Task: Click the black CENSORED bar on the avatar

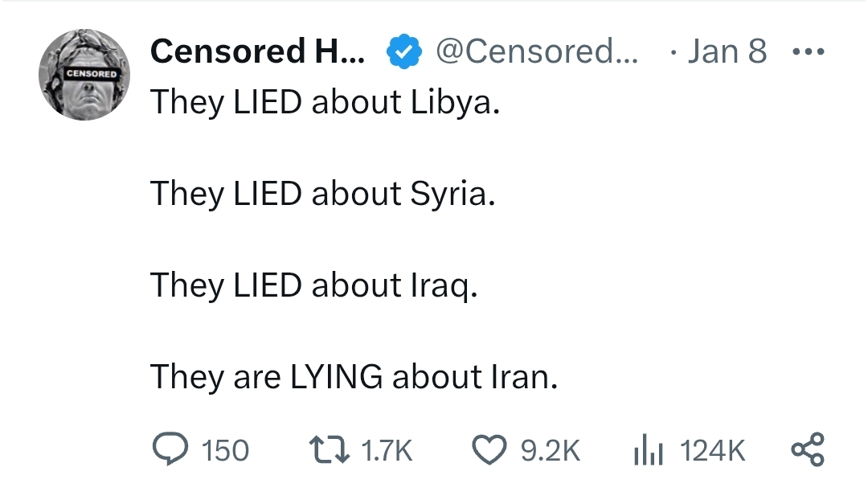Action: click(x=92, y=73)
